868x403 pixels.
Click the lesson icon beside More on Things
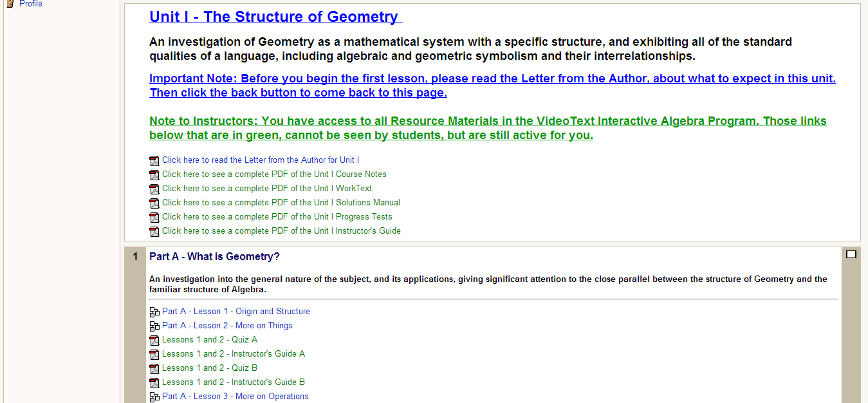point(154,326)
